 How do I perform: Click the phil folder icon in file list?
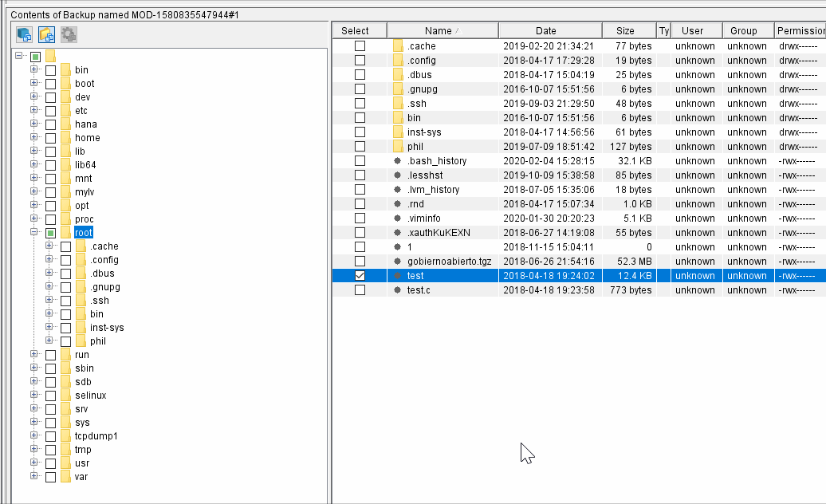point(398,147)
